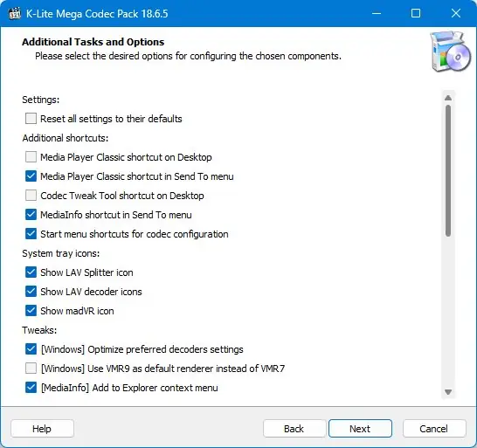The height and width of the screenshot is (448, 477).
Task: Maximize the installer window
Action: (416, 13)
